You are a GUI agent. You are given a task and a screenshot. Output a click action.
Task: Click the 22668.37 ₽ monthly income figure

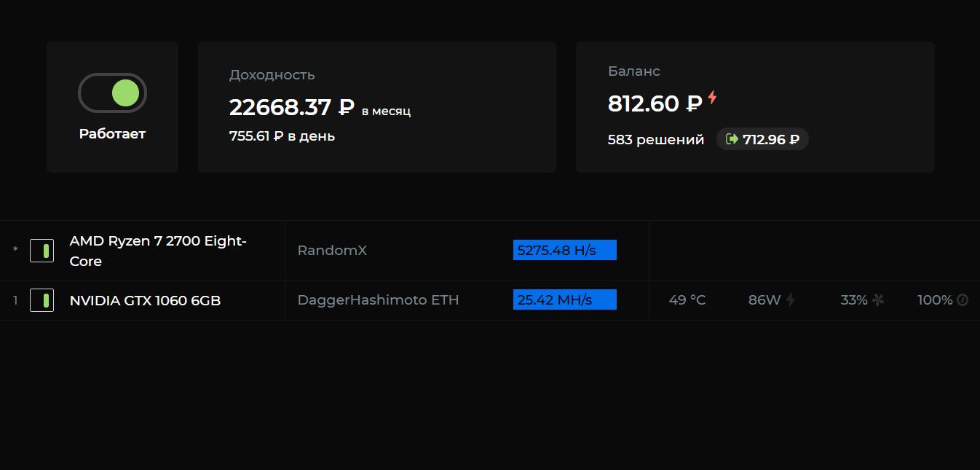291,108
